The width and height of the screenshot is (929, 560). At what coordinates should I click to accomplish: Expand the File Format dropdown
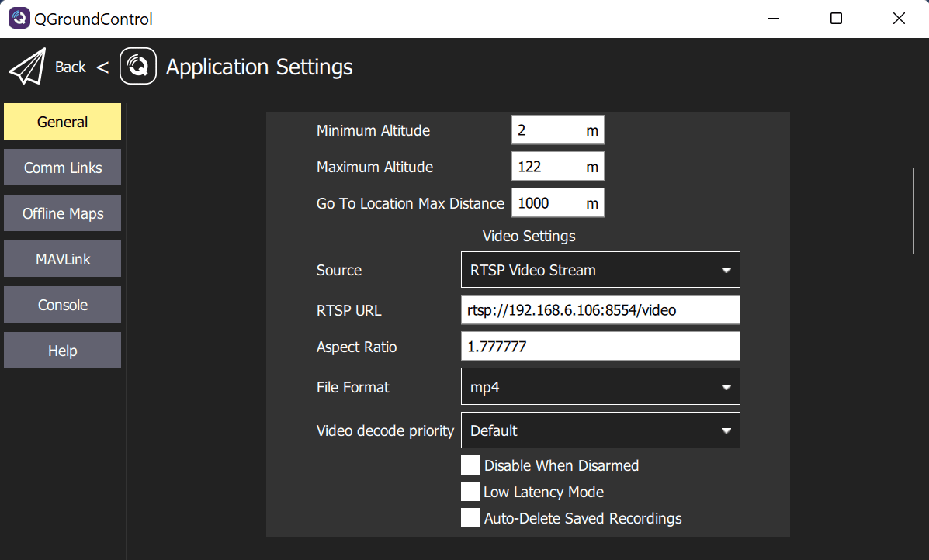tap(600, 387)
